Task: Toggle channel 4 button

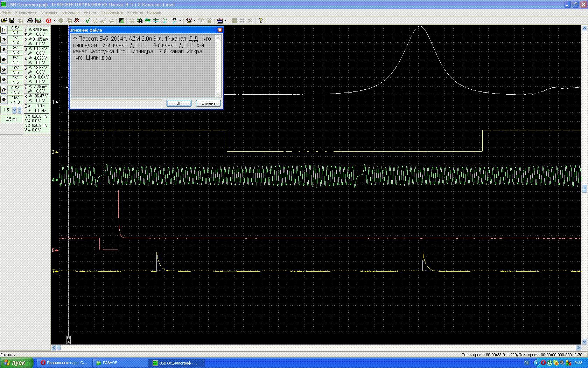Action: pos(3,60)
